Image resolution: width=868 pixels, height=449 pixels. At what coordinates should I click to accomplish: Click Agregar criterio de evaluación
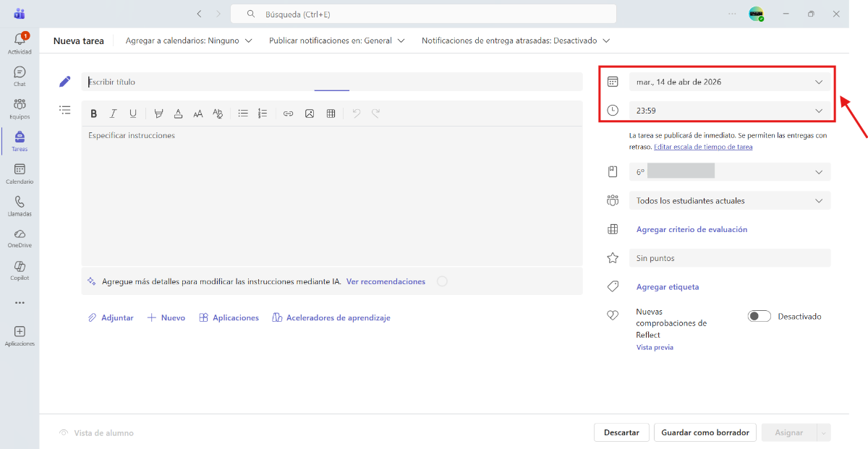point(692,229)
